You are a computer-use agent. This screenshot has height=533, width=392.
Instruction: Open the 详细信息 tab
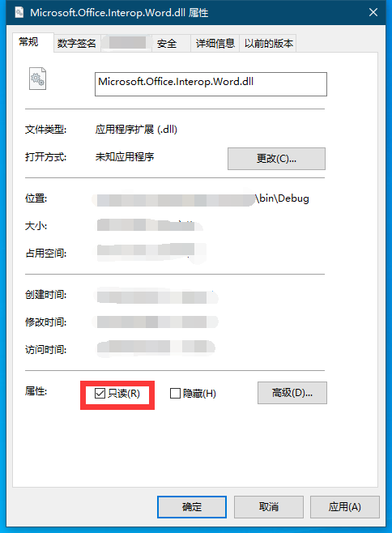(x=215, y=44)
